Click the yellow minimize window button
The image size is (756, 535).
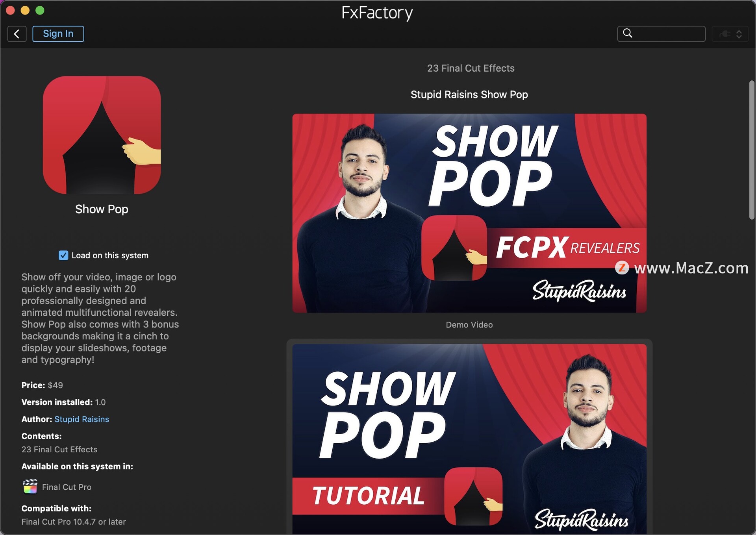click(25, 11)
